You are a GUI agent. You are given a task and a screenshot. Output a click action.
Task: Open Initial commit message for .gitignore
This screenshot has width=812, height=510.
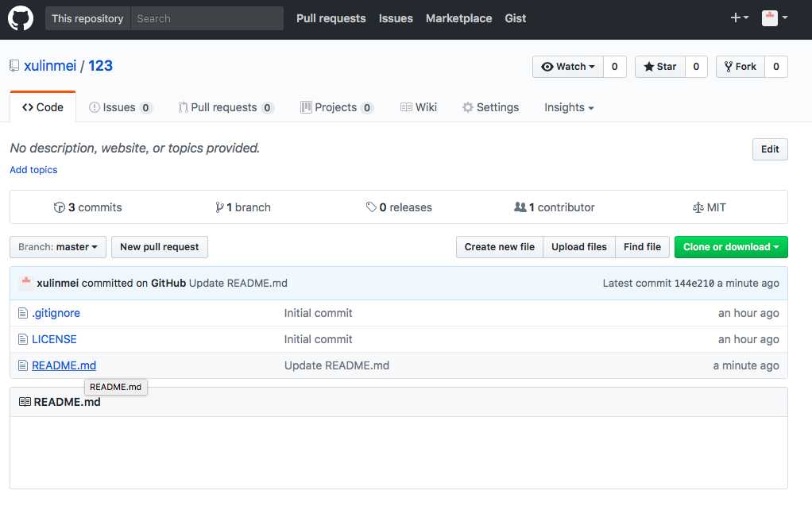point(318,313)
